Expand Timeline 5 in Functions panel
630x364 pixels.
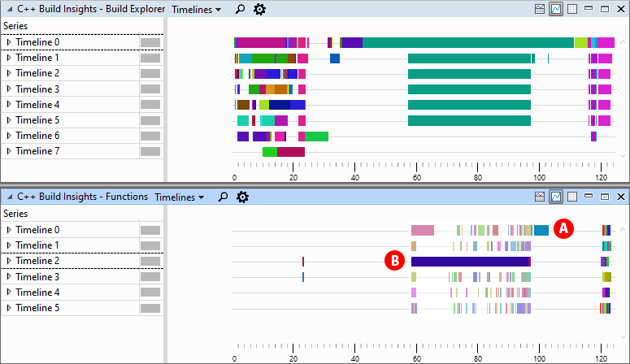coord(9,308)
